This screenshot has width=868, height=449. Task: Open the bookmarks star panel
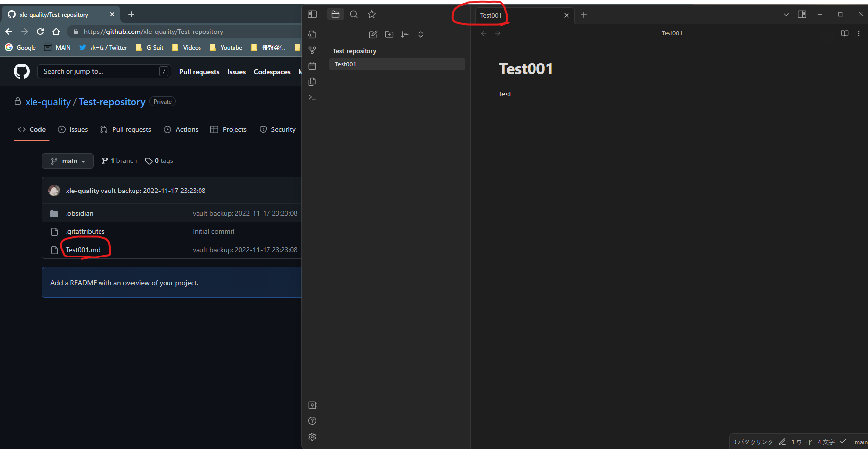coord(372,14)
